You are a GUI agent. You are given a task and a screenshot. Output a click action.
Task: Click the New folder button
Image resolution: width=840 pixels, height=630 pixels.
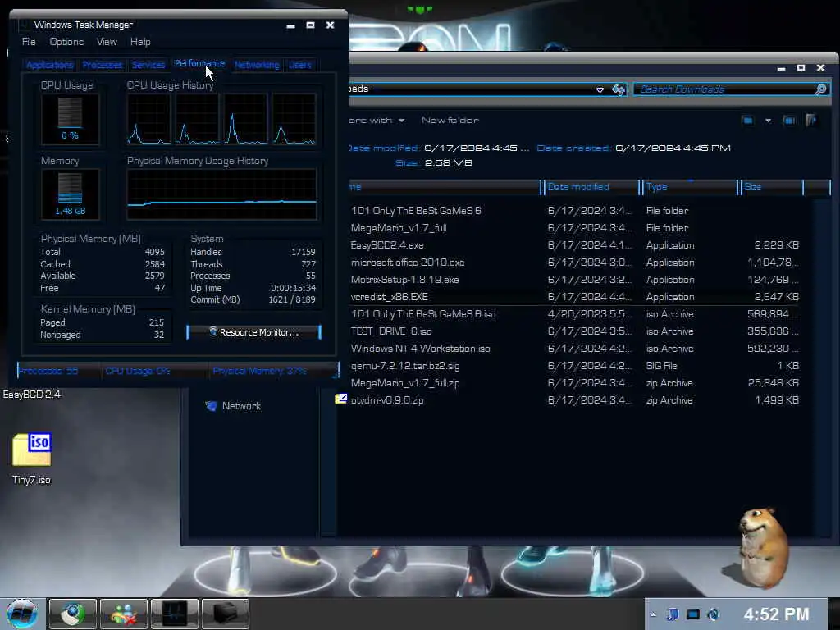pos(450,121)
